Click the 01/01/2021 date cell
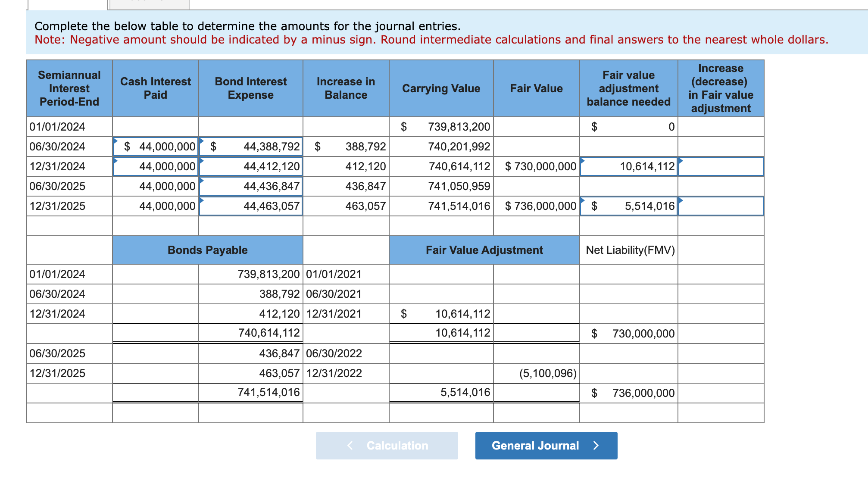This screenshot has height=481, width=868. tap(346, 274)
